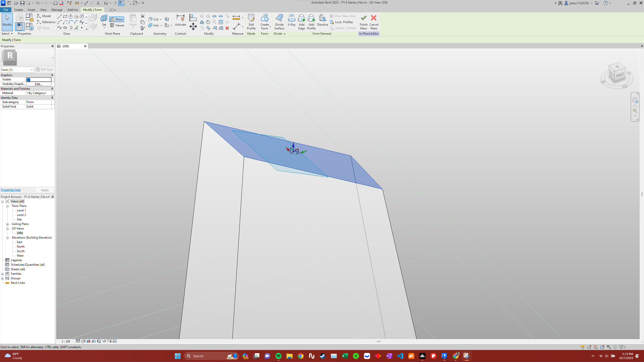
Task: Toggle the Visible checkbox in Properties
Action: click(28, 79)
